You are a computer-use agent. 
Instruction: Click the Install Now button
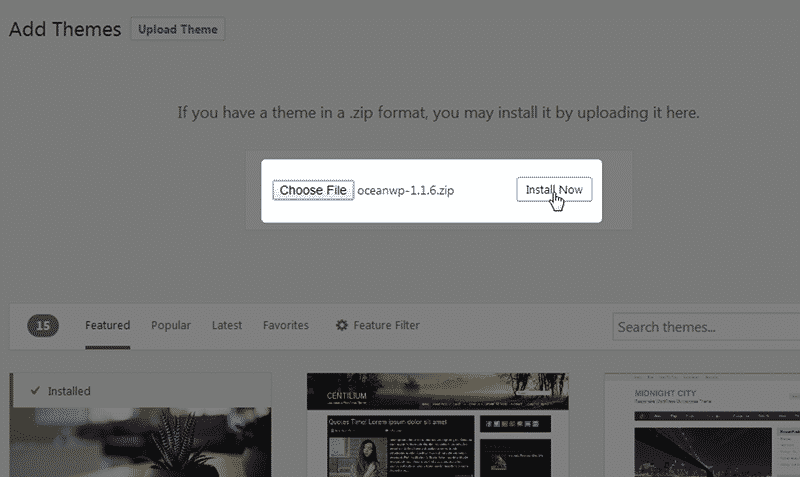click(x=554, y=189)
